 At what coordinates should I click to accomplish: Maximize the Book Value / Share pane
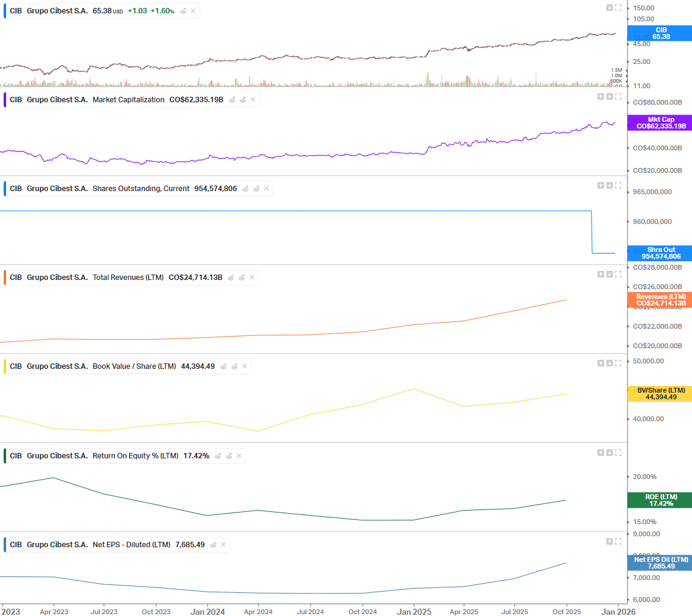[x=618, y=363]
